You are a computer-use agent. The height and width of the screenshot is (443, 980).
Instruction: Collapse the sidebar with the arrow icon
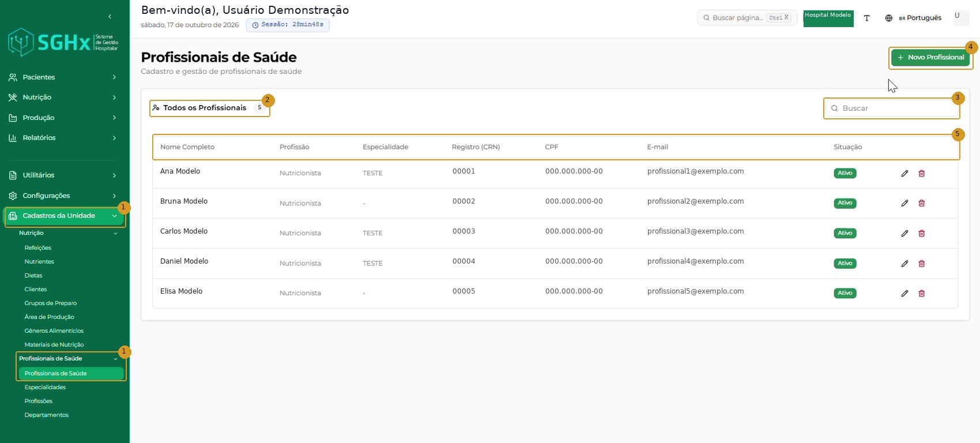point(110,17)
